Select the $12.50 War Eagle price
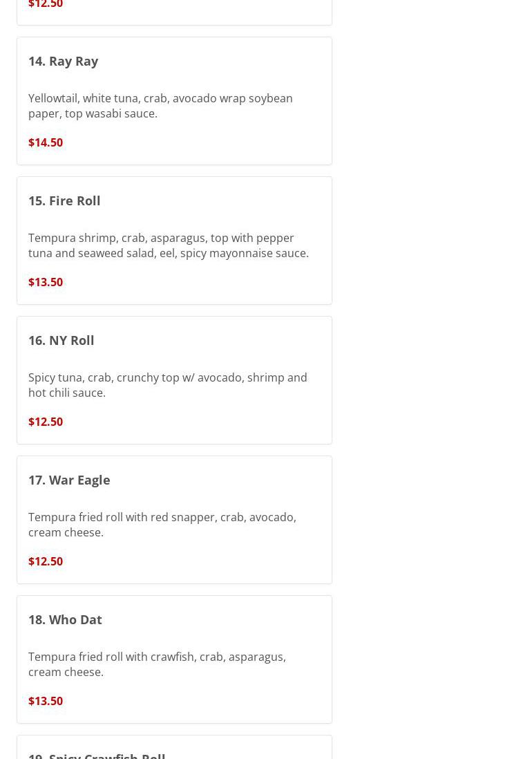This screenshot has height=759, width=532. [x=46, y=561]
